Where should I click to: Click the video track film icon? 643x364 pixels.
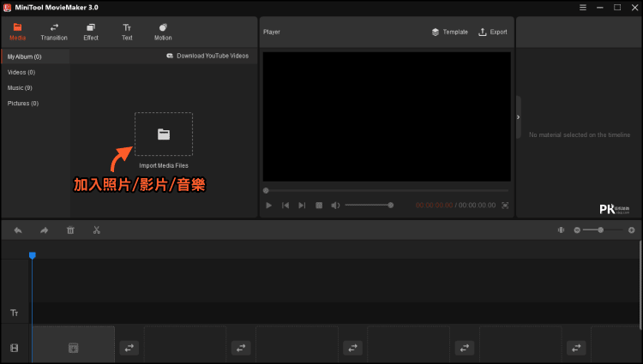15,348
